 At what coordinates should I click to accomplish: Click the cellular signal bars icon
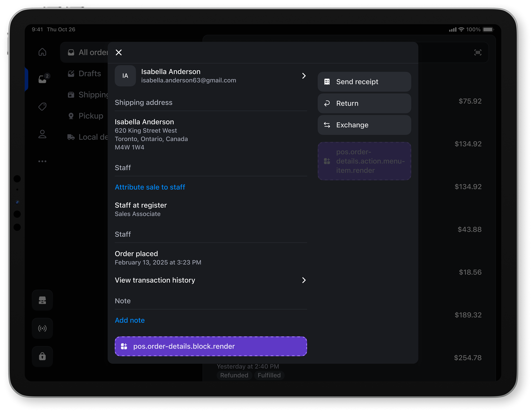(453, 30)
